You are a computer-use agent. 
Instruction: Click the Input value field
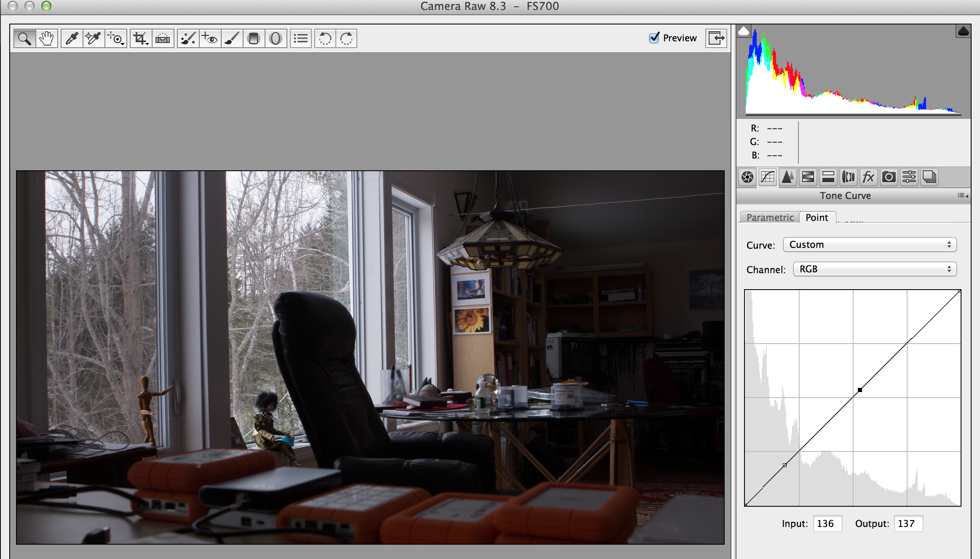click(x=827, y=524)
